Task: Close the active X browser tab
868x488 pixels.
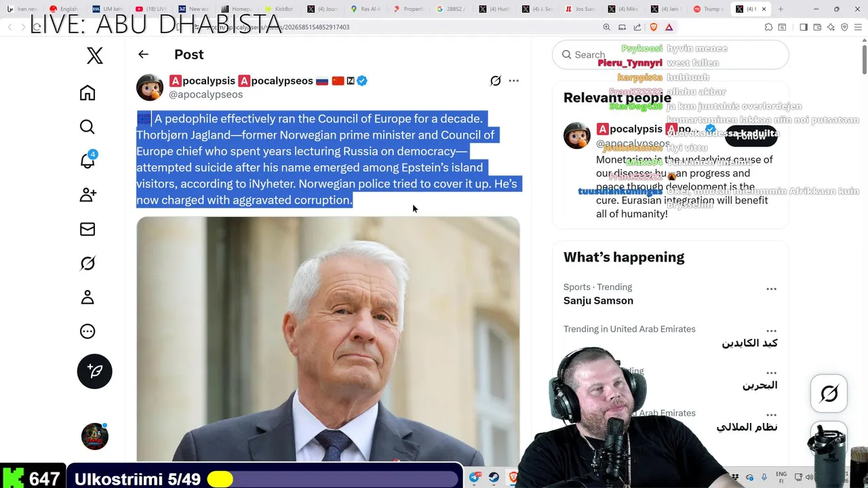Action: [764, 9]
